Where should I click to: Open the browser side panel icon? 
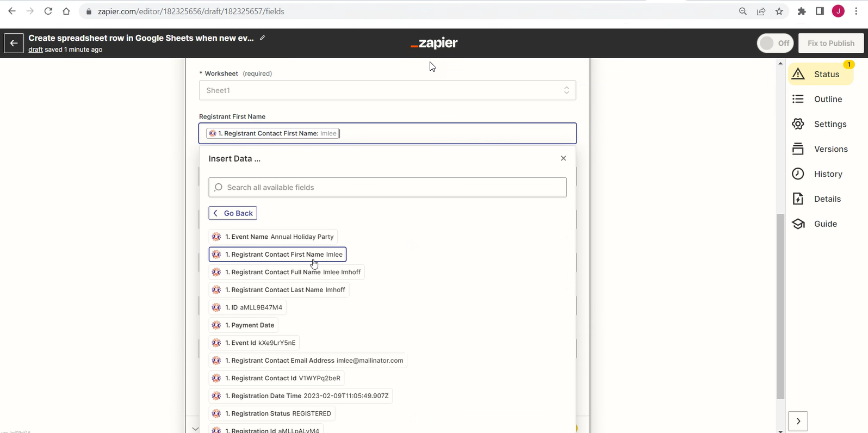820,11
